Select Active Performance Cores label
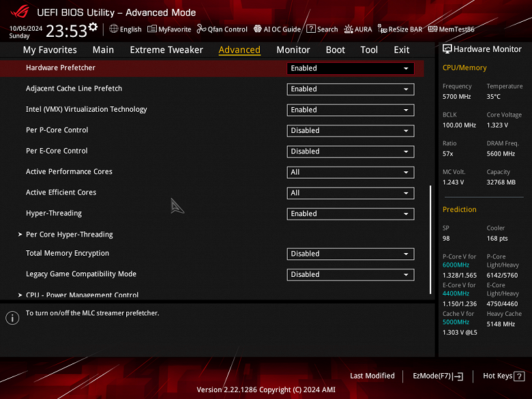 coord(69,172)
